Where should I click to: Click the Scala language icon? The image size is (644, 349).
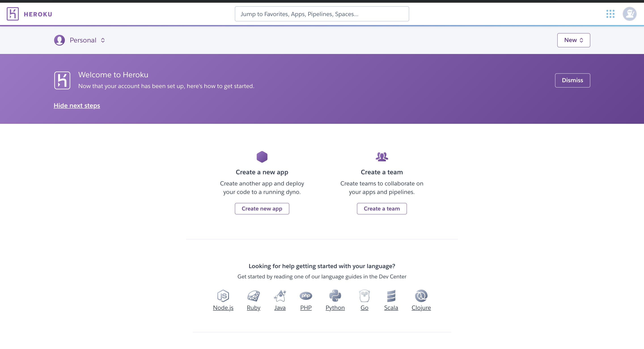pos(391,296)
